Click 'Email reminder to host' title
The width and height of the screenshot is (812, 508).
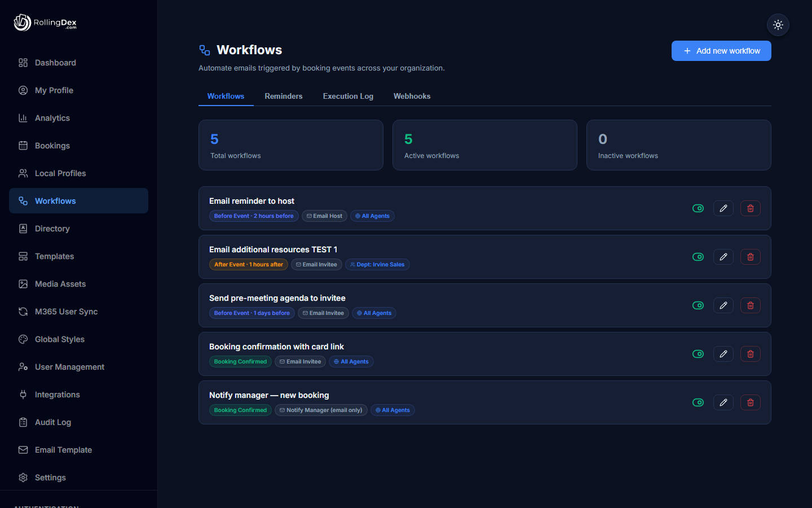click(251, 201)
